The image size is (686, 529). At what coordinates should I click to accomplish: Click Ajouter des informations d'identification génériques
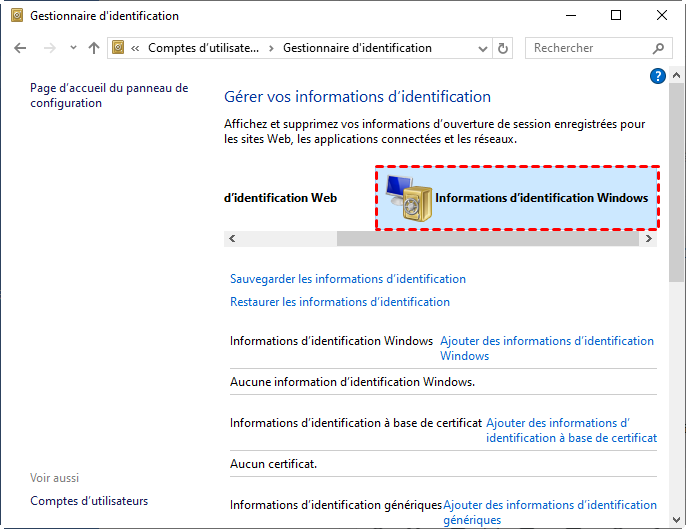[550, 512]
